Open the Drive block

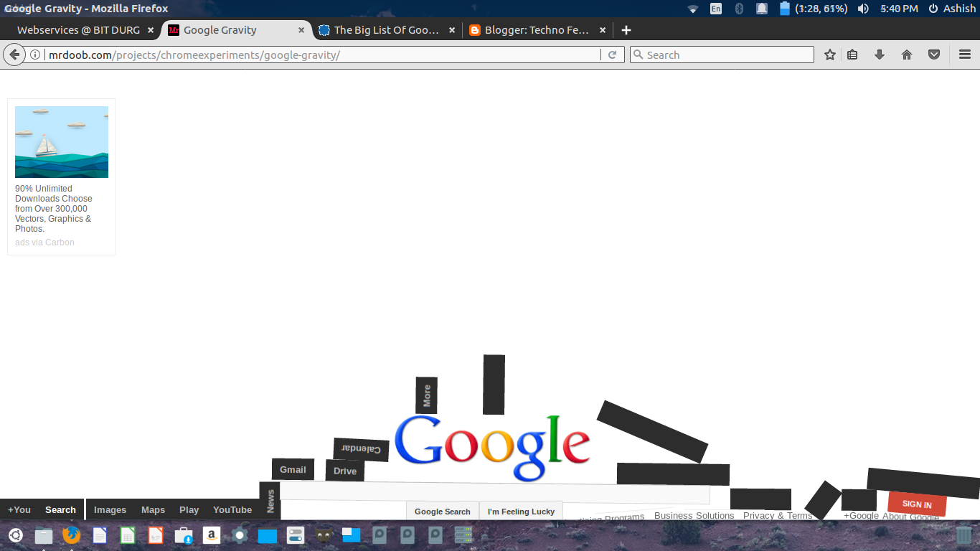pyautogui.click(x=345, y=471)
